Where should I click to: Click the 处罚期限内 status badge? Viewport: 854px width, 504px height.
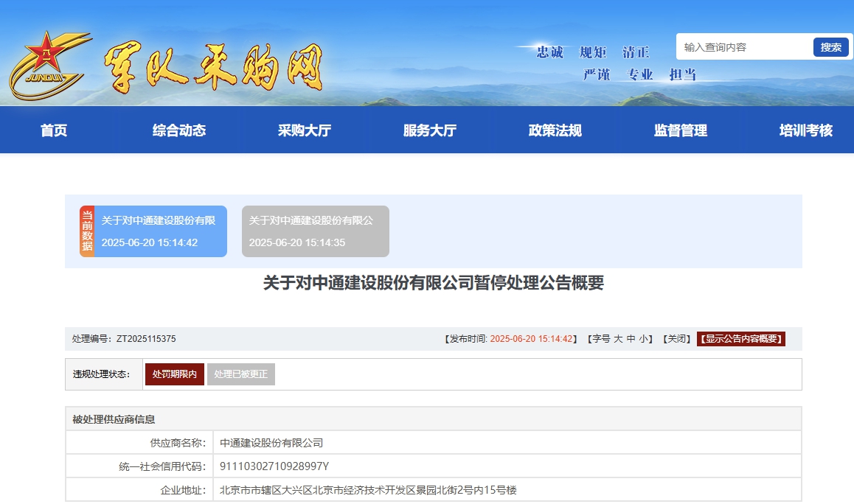(x=174, y=374)
